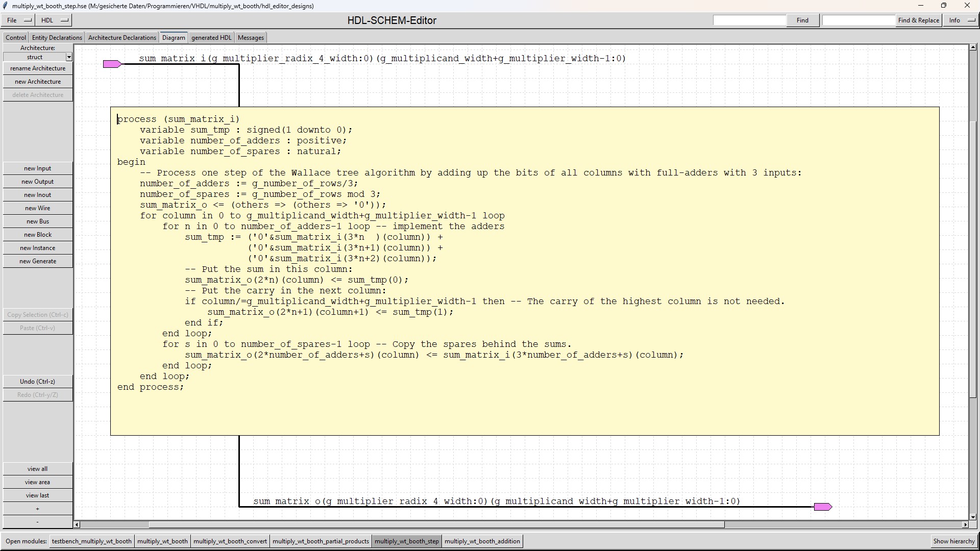Click in the Find search field
This screenshot has width=980, height=551.
pyautogui.click(x=749, y=20)
